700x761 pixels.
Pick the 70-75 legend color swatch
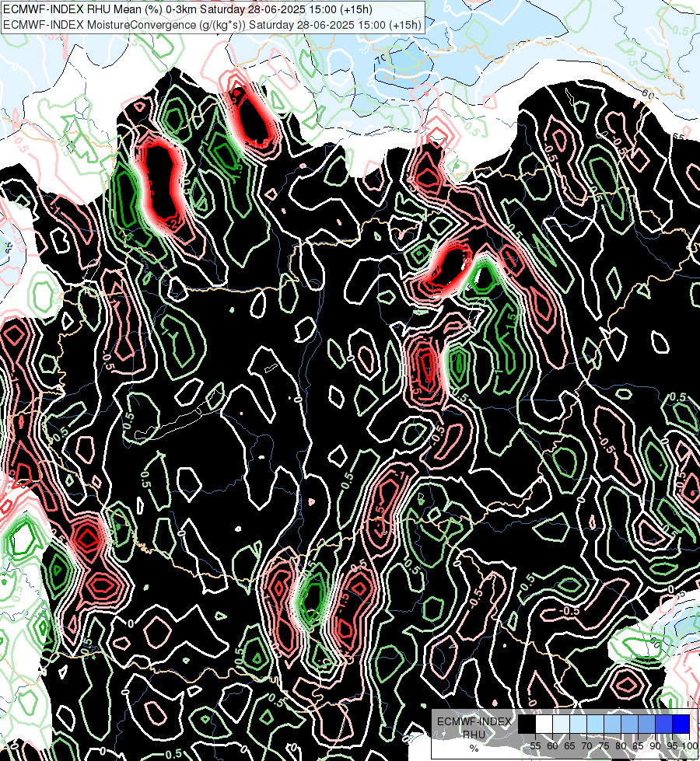pyautogui.click(x=595, y=724)
